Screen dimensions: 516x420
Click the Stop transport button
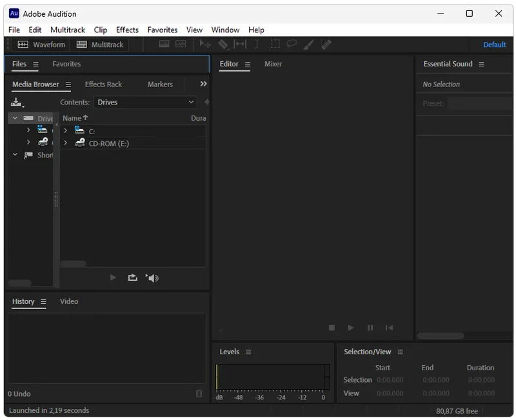(332, 328)
